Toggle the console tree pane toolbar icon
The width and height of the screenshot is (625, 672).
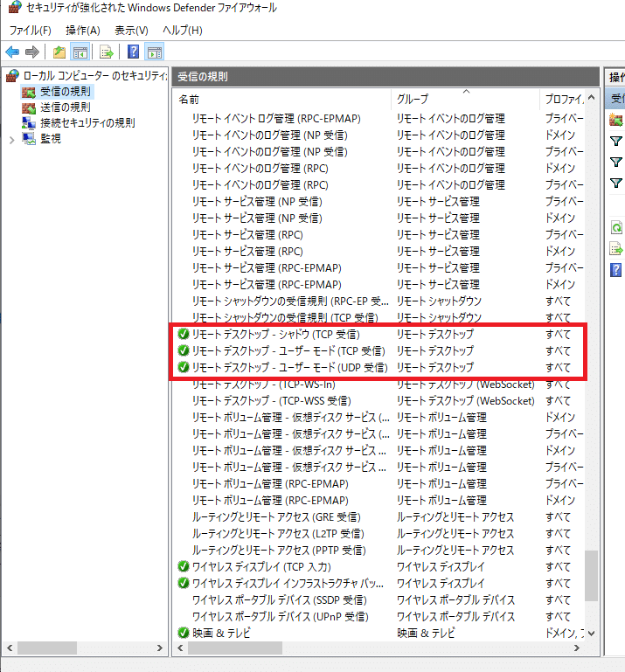pyautogui.click(x=80, y=52)
